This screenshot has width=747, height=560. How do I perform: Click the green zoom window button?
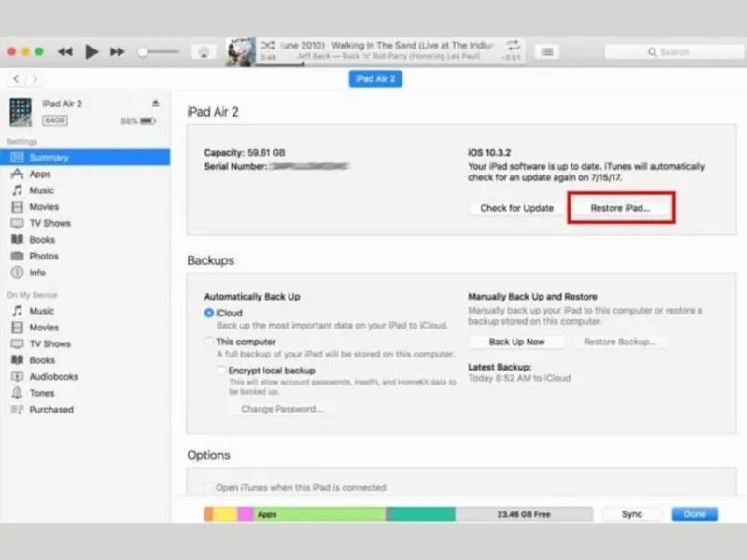(39, 51)
